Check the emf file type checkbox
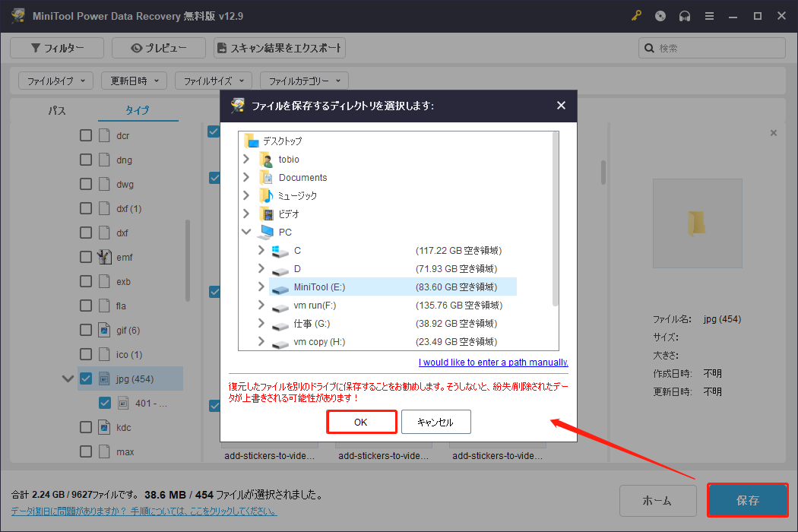Viewport: 798px width, 532px height. click(86, 257)
